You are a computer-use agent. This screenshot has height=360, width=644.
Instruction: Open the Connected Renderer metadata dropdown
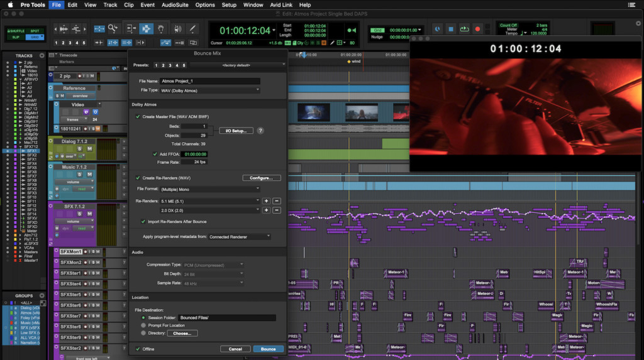pyautogui.click(x=240, y=237)
